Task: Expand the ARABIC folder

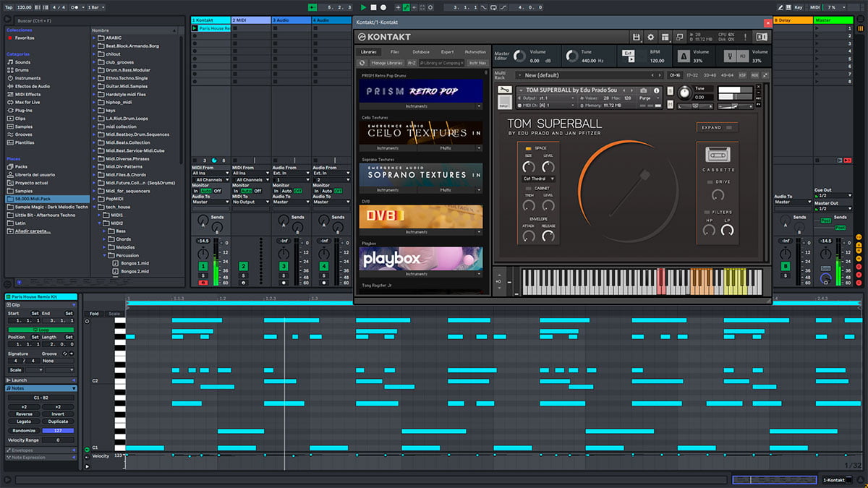Action: point(95,38)
